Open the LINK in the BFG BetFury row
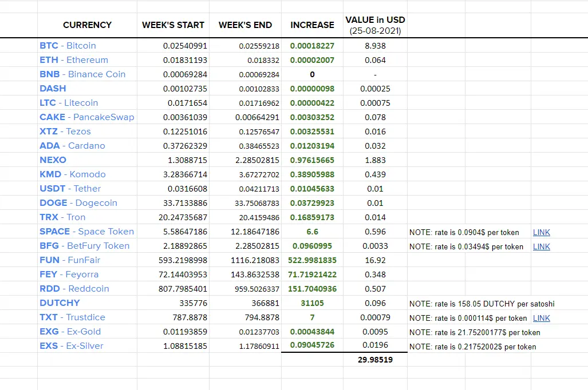588x390 pixels. pos(541,246)
